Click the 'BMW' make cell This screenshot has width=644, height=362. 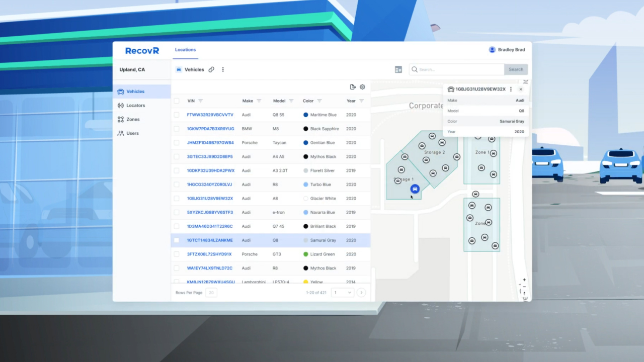click(247, 129)
